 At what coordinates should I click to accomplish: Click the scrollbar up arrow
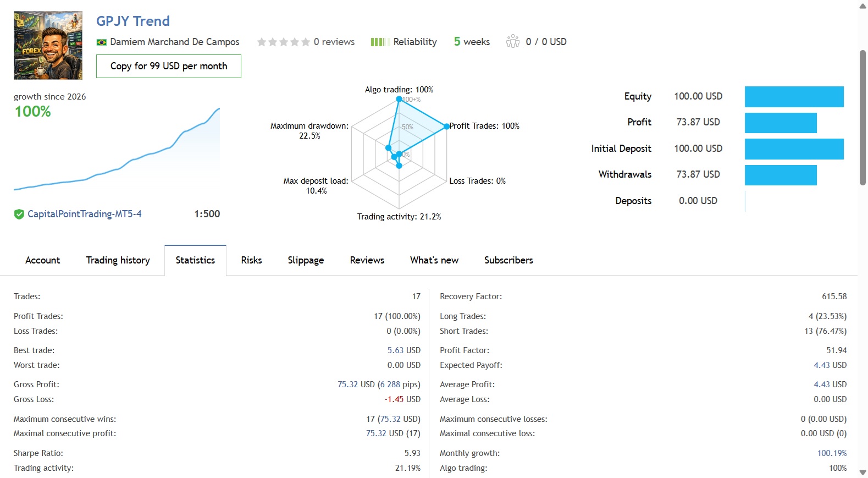point(863,6)
